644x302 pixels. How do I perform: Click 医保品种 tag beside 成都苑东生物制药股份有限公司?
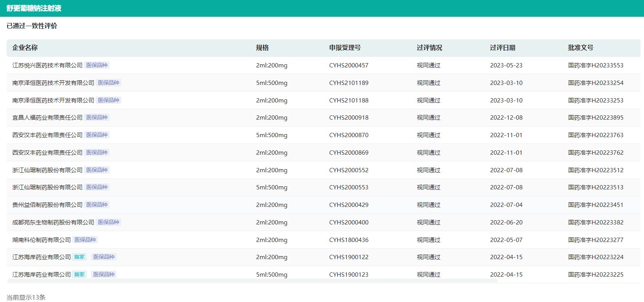[x=108, y=223]
